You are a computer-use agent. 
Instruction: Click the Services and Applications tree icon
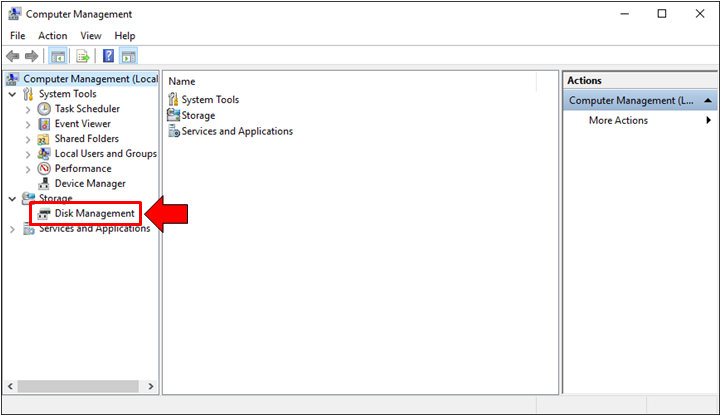(x=29, y=228)
